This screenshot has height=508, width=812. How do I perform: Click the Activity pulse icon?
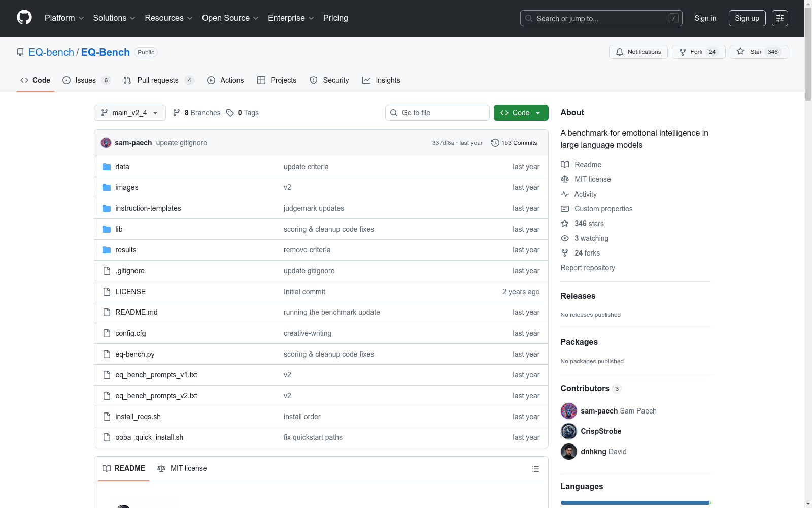[x=565, y=194]
